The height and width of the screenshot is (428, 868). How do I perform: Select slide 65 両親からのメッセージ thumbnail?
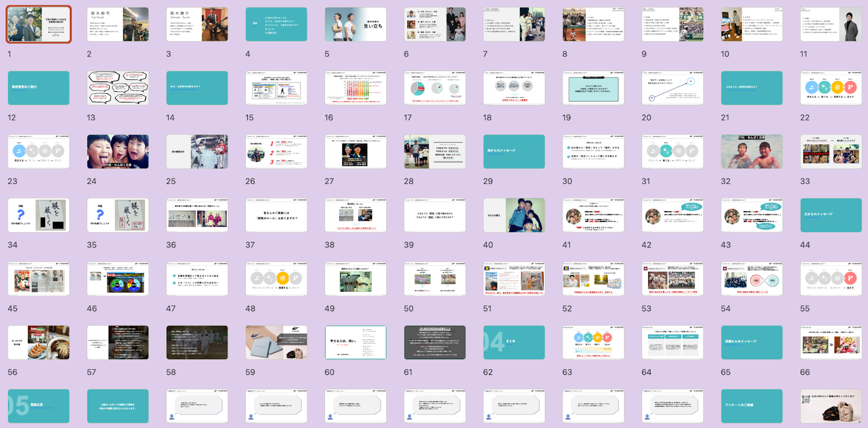tap(751, 342)
